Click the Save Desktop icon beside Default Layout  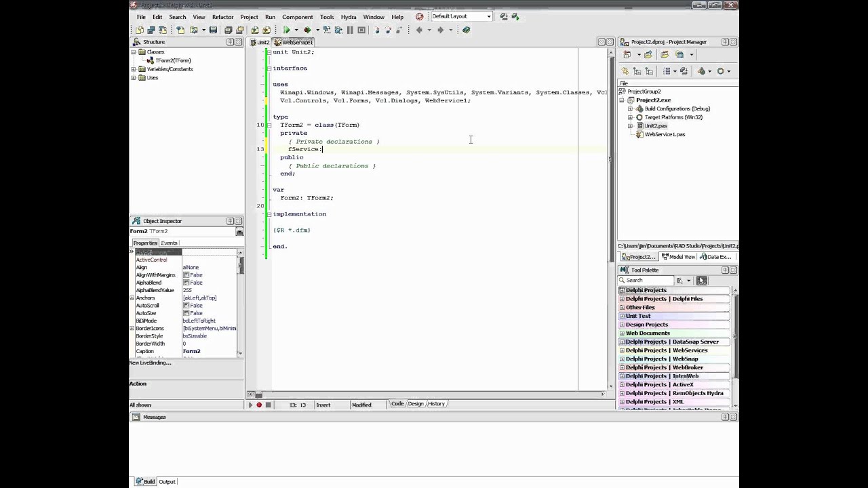504,16
